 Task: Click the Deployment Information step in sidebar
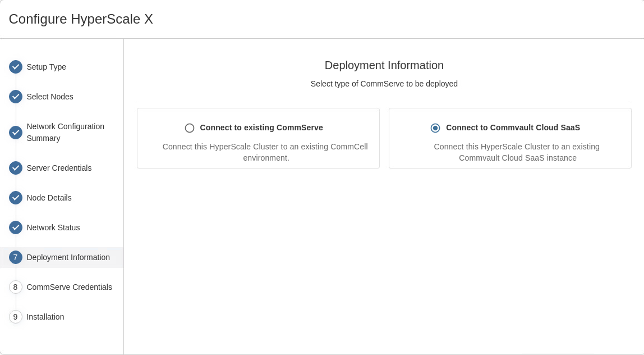[68, 257]
